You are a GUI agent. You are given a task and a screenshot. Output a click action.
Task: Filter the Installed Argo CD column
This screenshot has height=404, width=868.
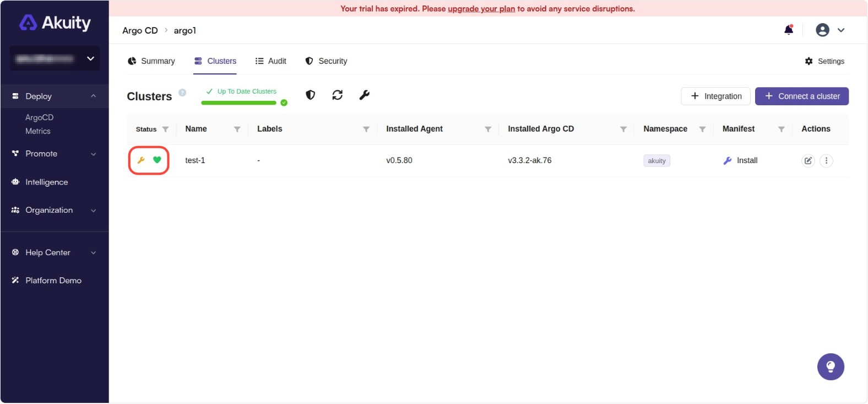(x=623, y=129)
